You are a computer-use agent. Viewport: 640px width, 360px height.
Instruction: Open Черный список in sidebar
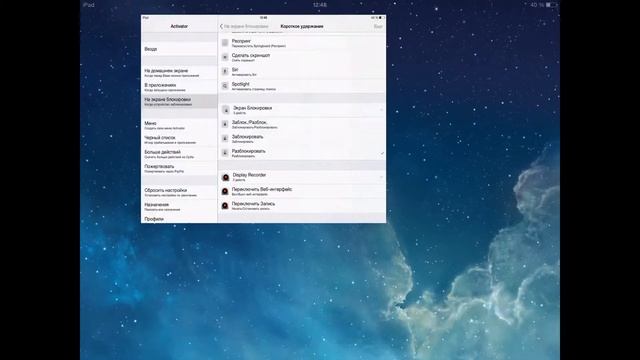coord(179,140)
